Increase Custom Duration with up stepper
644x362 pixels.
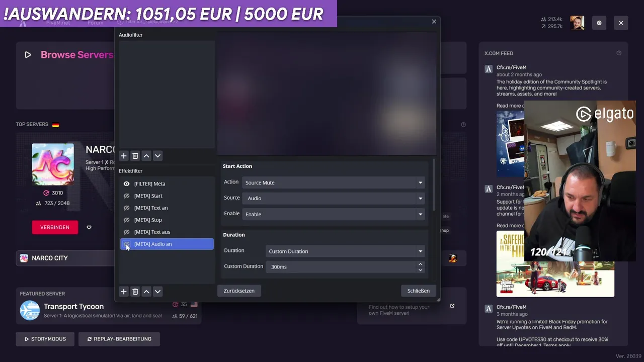click(x=420, y=263)
